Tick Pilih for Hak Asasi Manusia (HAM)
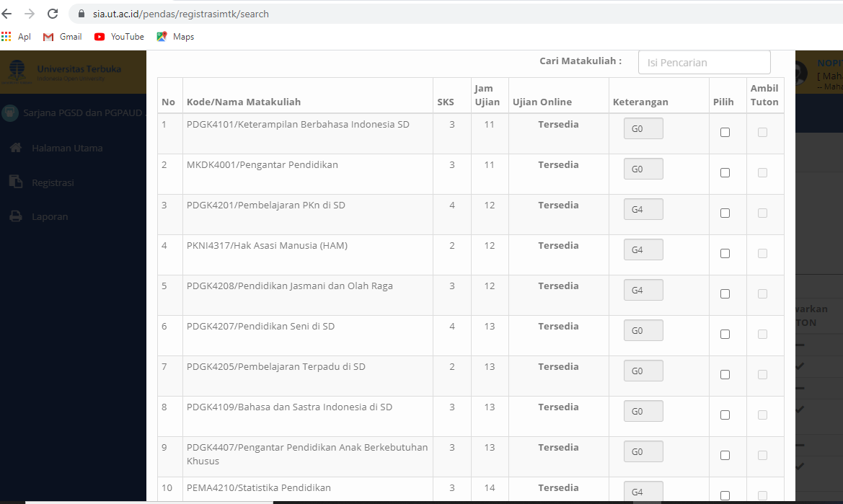The width and height of the screenshot is (843, 504). [725, 253]
